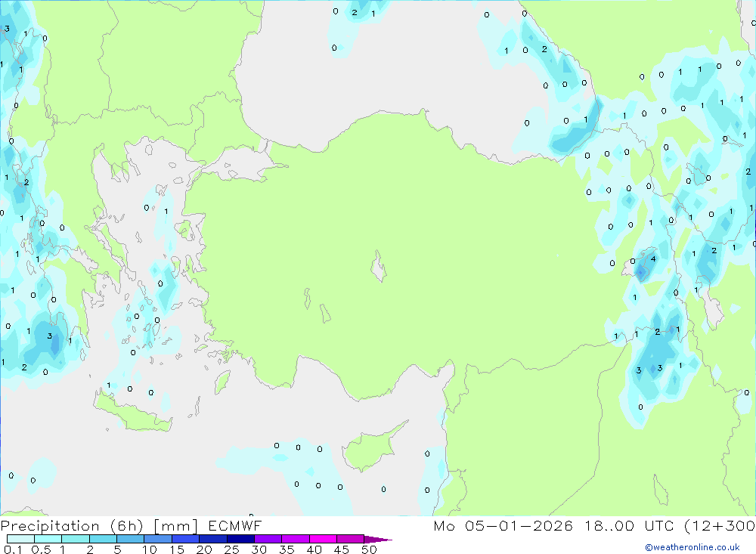Click the 1–2 mm legend color swatch

76,539
